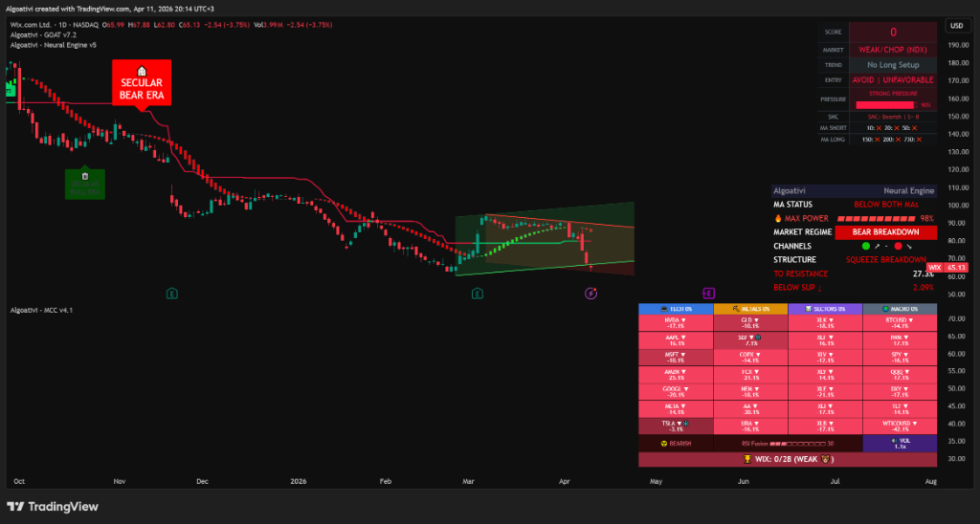980x524 pixels.
Task: Click the GLD -10.1% cell
Action: [750, 323]
